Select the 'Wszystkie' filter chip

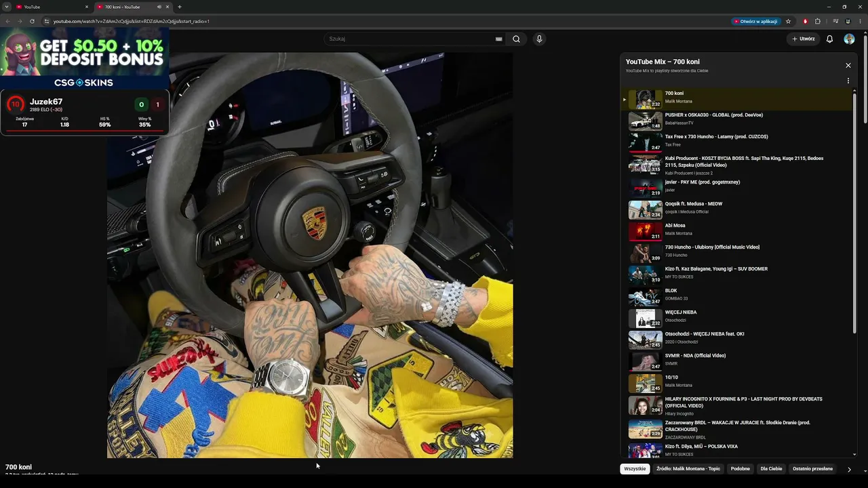tap(635, 469)
